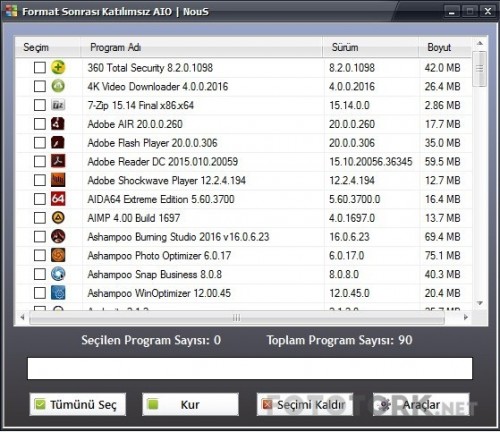The height and width of the screenshot is (432, 500).
Task: Click the AIMP 4.00 icon
Action: click(x=58, y=218)
